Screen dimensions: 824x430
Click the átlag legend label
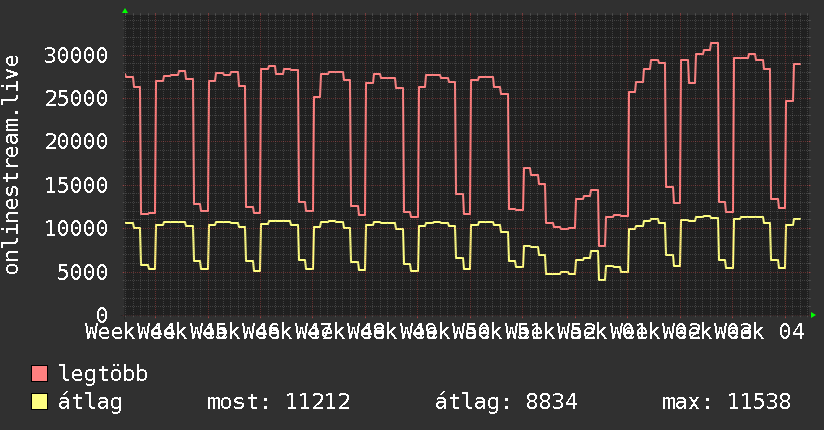(x=90, y=402)
